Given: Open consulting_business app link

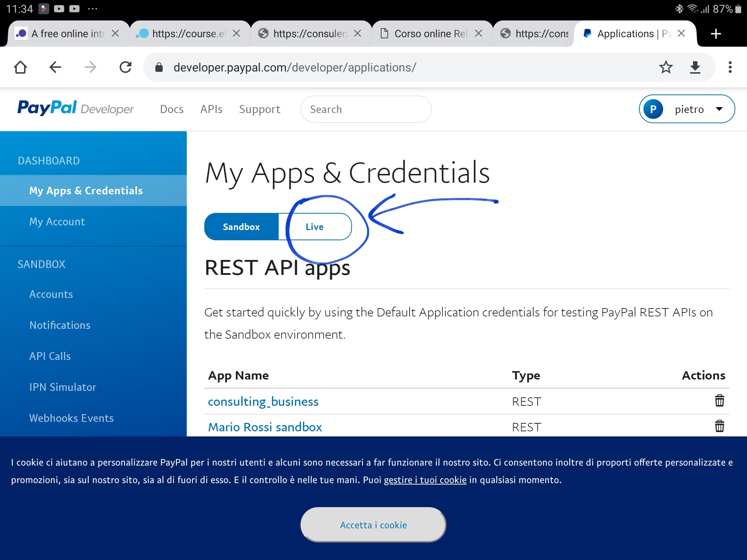Looking at the screenshot, I should 263,401.
